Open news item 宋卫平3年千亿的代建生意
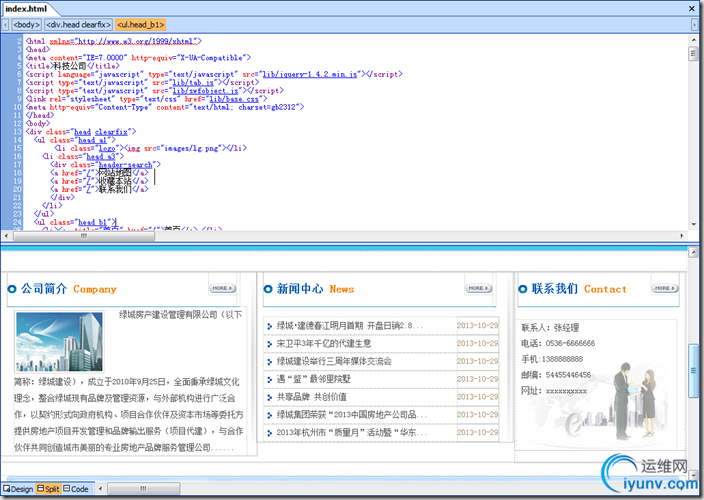 point(324,344)
